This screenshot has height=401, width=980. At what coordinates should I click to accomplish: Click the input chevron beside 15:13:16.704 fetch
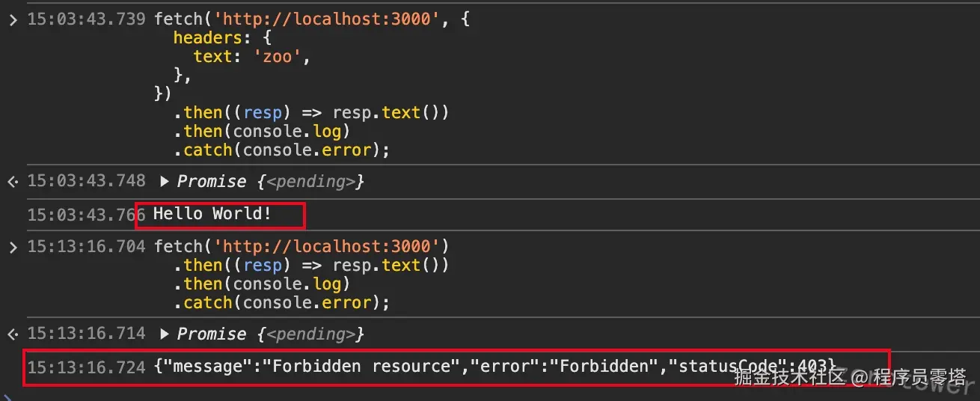(12, 247)
